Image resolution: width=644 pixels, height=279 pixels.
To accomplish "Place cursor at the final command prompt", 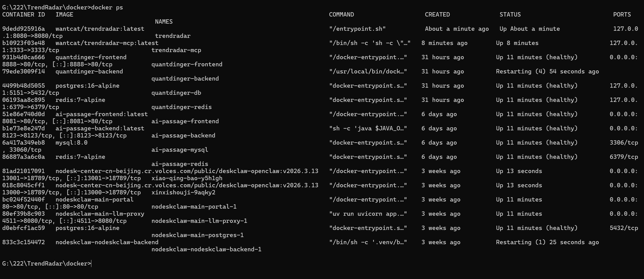I will (x=91, y=263).
